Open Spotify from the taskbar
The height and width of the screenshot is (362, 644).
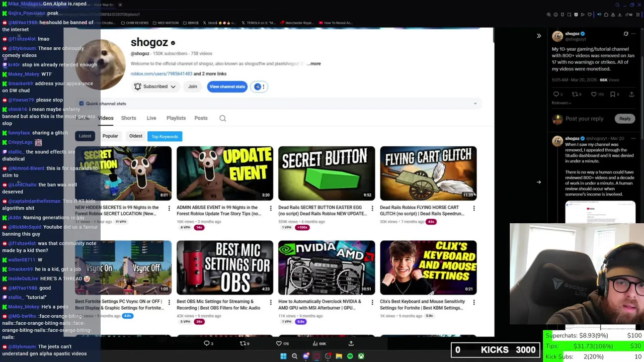pyautogui.click(x=350, y=356)
